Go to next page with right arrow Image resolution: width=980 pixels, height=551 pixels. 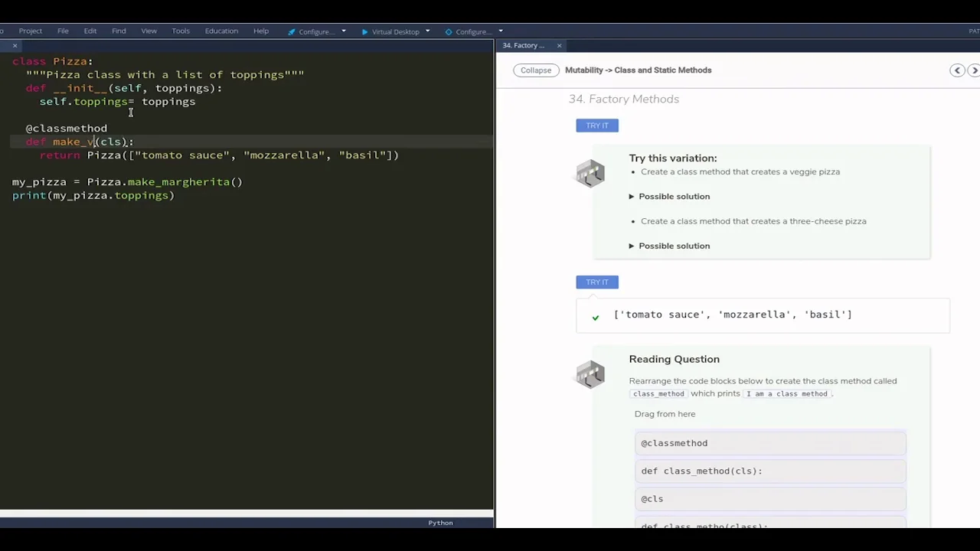coord(974,70)
